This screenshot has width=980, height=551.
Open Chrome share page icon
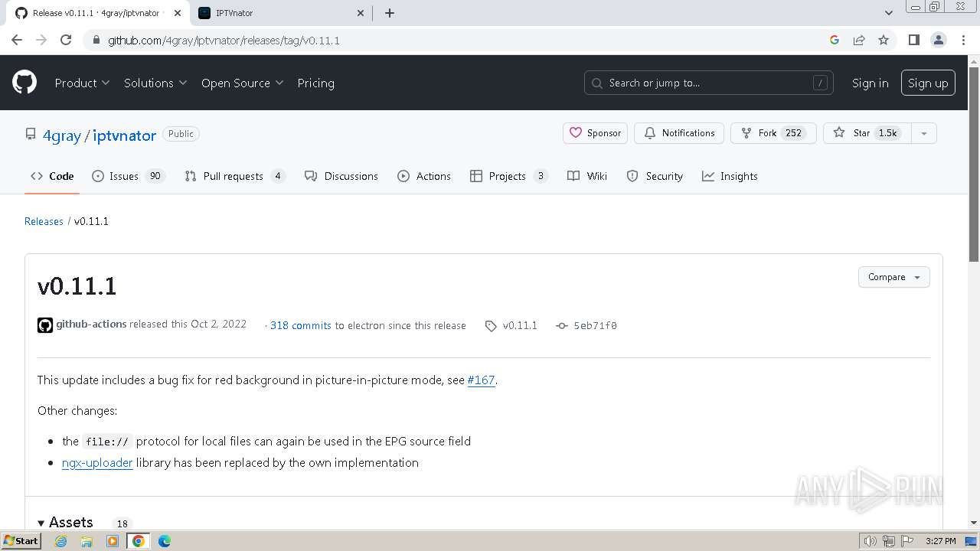click(859, 40)
